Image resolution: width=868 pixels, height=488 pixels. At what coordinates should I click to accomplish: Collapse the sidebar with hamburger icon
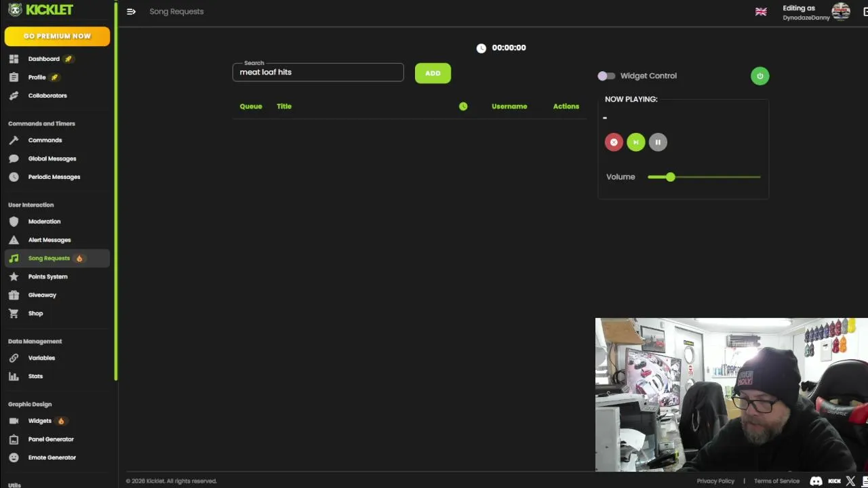(131, 12)
